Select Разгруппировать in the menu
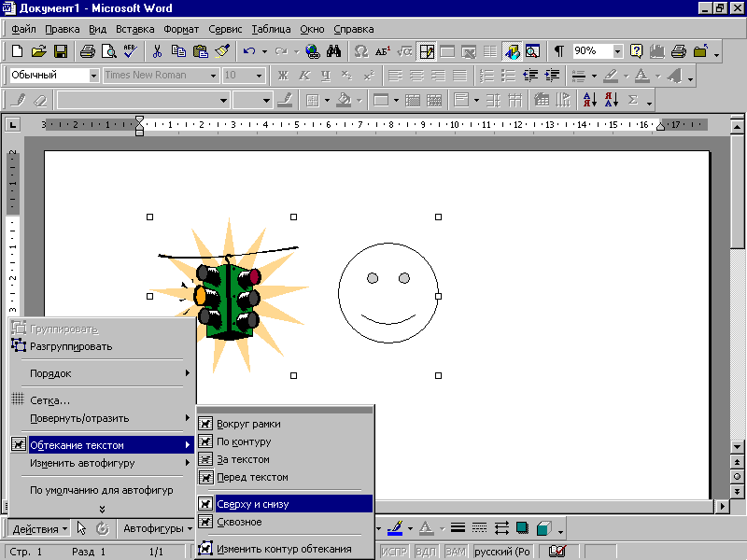747x560 pixels. (102, 346)
